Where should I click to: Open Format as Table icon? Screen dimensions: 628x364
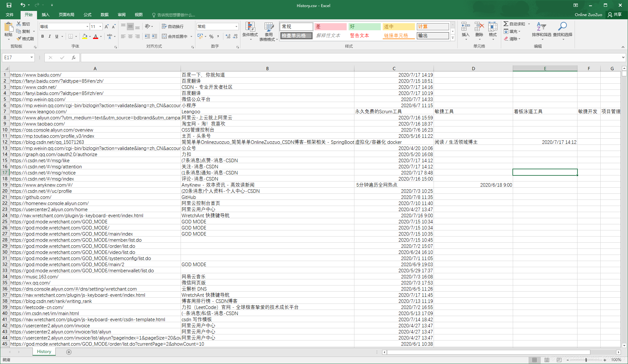pos(269,27)
